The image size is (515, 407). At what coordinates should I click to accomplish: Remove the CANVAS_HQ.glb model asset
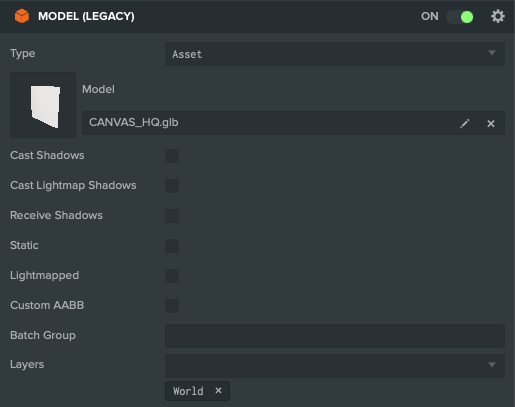tap(491, 124)
